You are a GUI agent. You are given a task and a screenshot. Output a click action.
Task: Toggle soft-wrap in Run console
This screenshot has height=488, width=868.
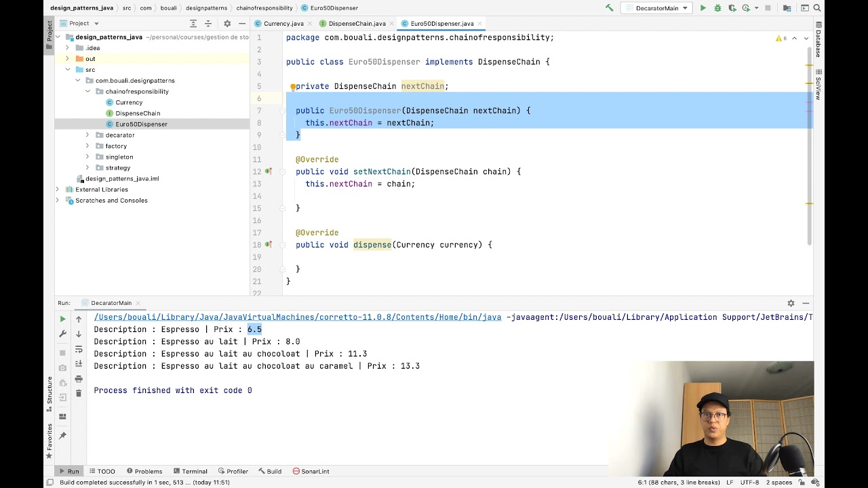[79, 348]
